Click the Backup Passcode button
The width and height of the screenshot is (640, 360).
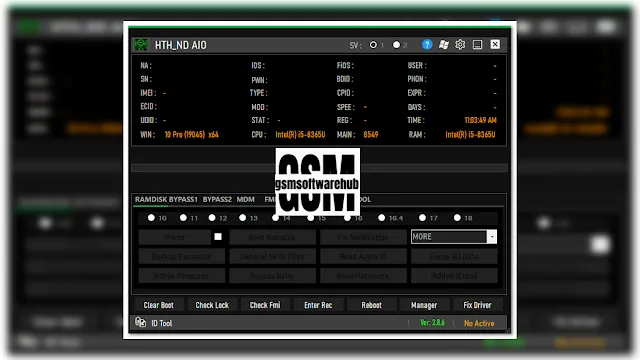[182, 256]
